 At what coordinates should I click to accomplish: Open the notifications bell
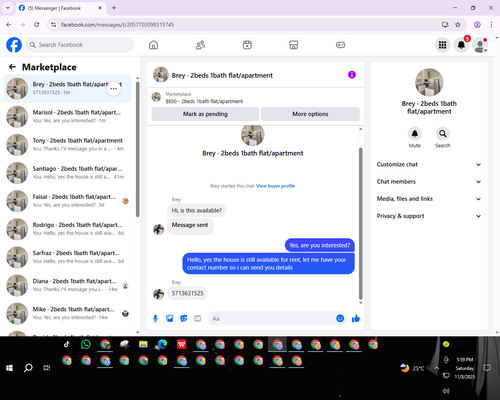[461, 45]
